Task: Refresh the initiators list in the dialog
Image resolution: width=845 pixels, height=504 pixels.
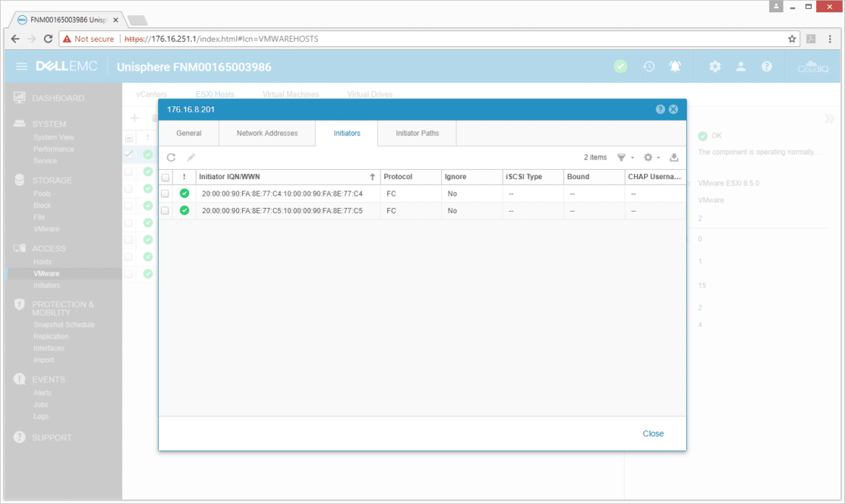Action: coord(171,157)
